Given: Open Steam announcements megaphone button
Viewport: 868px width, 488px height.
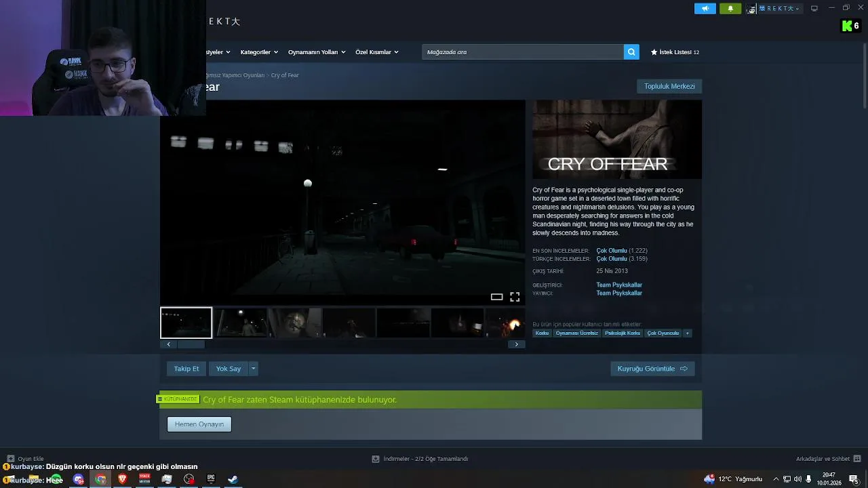Looking at the screenshot, I should 705,8.
